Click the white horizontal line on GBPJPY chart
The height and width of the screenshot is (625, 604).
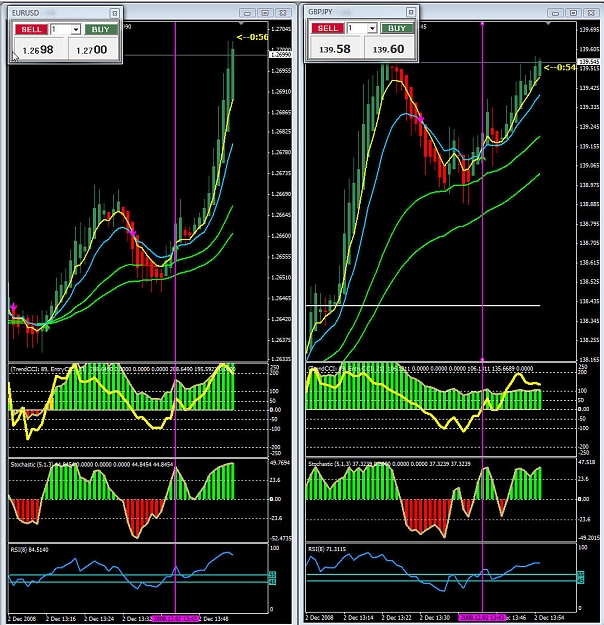423,306
